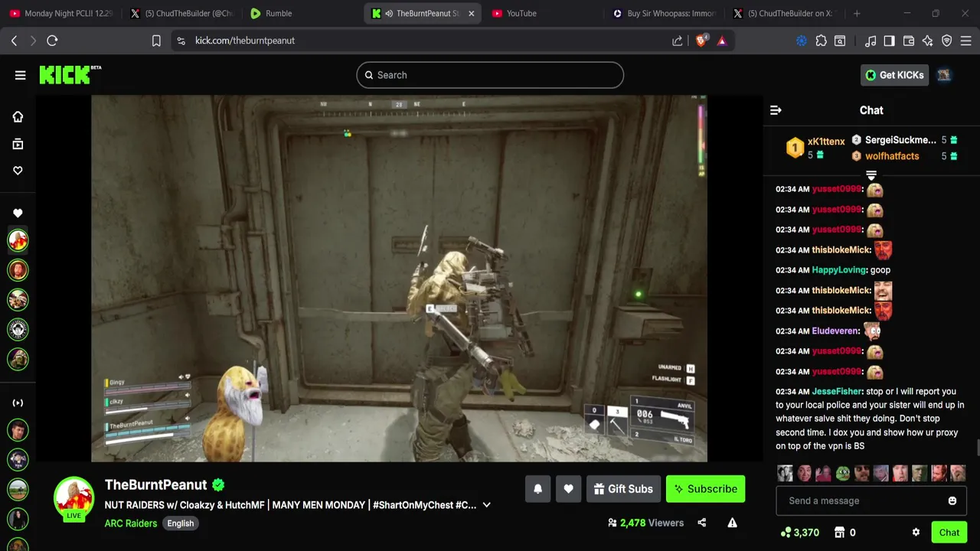Image resolution: width=980 pixels, height=551 pixels.
Task: Click wolfhatfacts on the gift leaderboard
Action: [x=892, y=156]
